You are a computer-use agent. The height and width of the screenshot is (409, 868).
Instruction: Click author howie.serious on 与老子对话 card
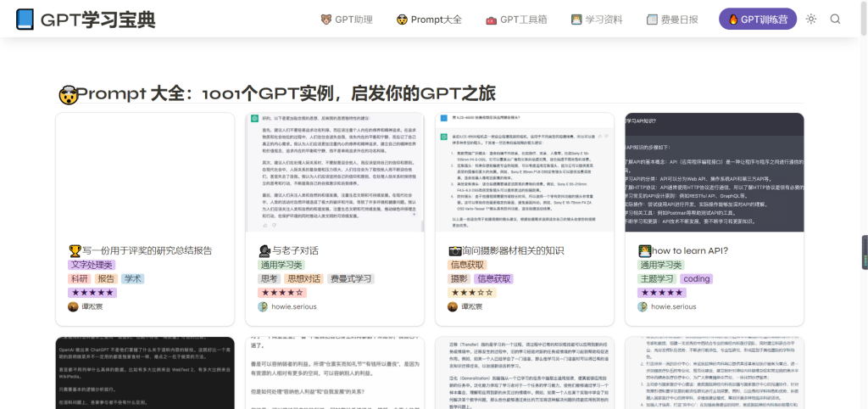[294, 306]
